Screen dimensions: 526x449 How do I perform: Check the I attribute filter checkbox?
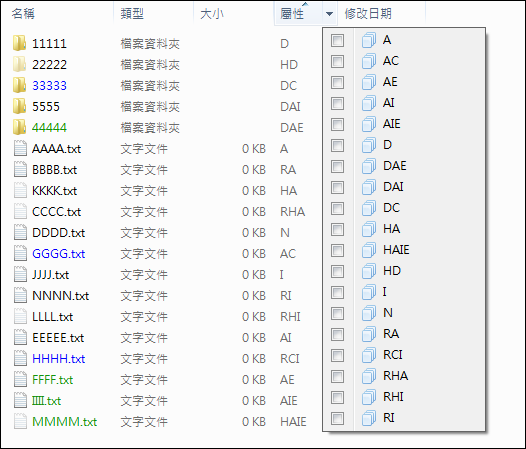[x=337, y=292]
